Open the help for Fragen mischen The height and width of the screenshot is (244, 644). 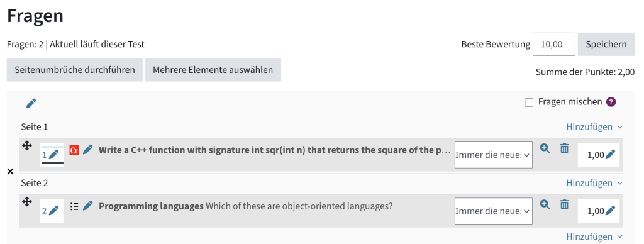point(611,102)
